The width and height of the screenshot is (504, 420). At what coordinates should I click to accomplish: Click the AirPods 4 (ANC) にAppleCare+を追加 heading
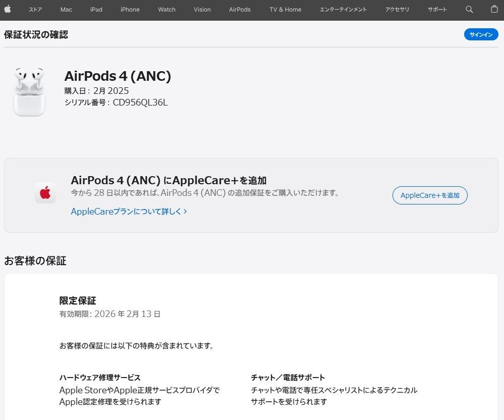(x=169, y=180)
